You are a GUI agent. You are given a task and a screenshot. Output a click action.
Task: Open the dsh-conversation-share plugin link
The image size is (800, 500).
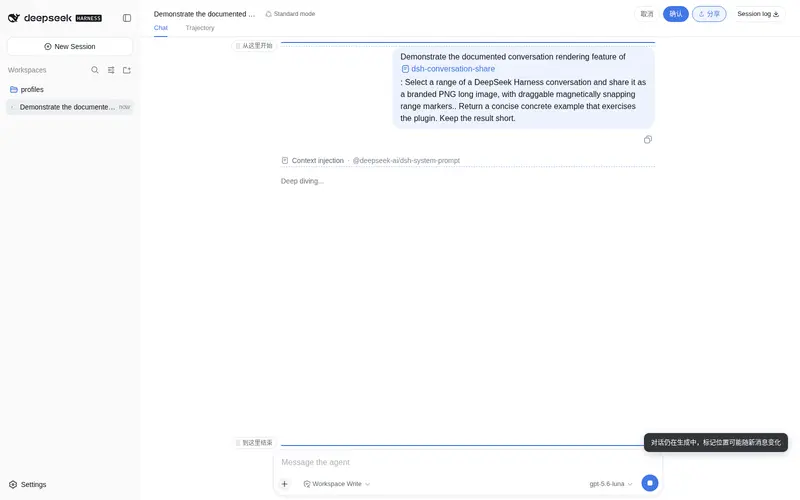[448, 69]
